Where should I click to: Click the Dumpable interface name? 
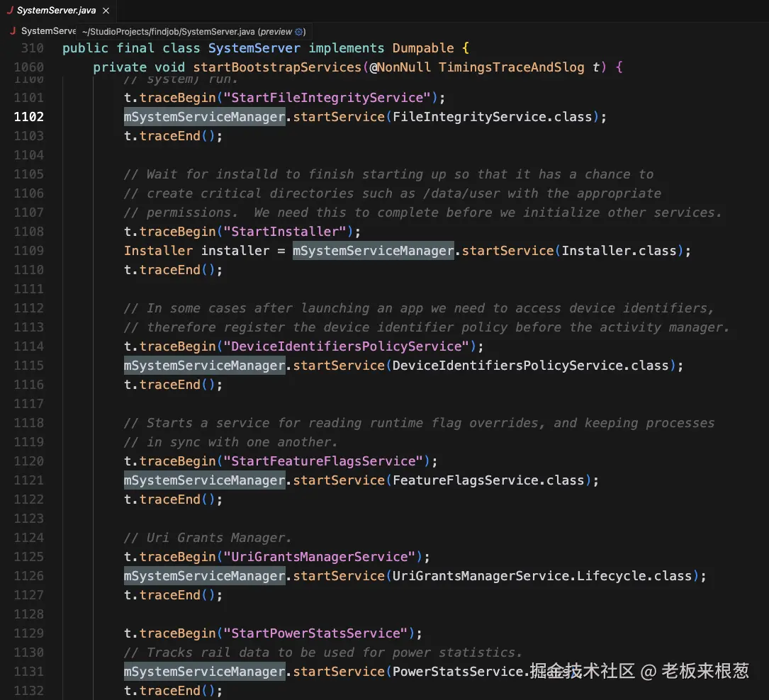pos(422,48)
